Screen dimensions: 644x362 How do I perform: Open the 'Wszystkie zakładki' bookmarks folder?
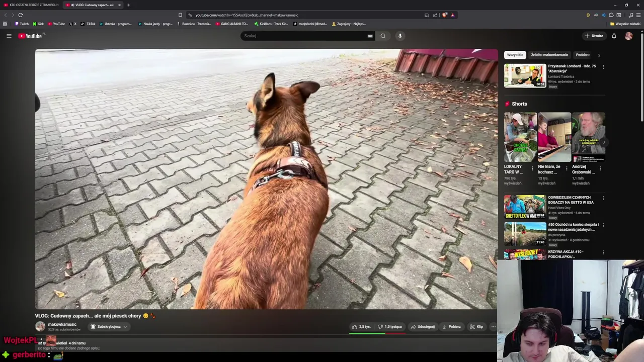pos(625,24)
